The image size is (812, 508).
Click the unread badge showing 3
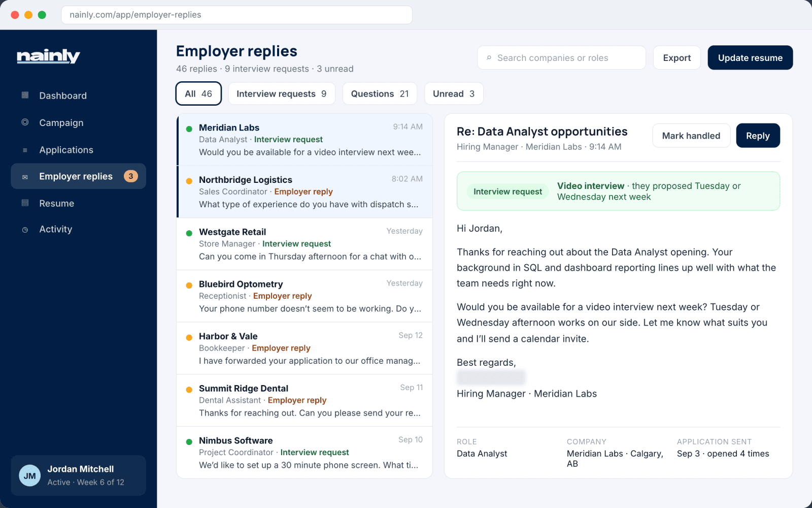[131, 176]
